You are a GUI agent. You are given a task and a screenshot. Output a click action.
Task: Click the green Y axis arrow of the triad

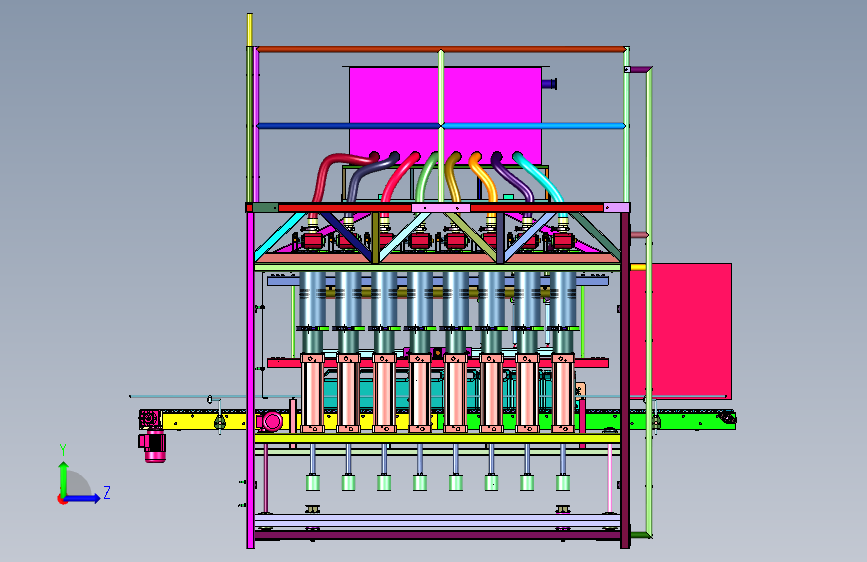pos(64,477)
